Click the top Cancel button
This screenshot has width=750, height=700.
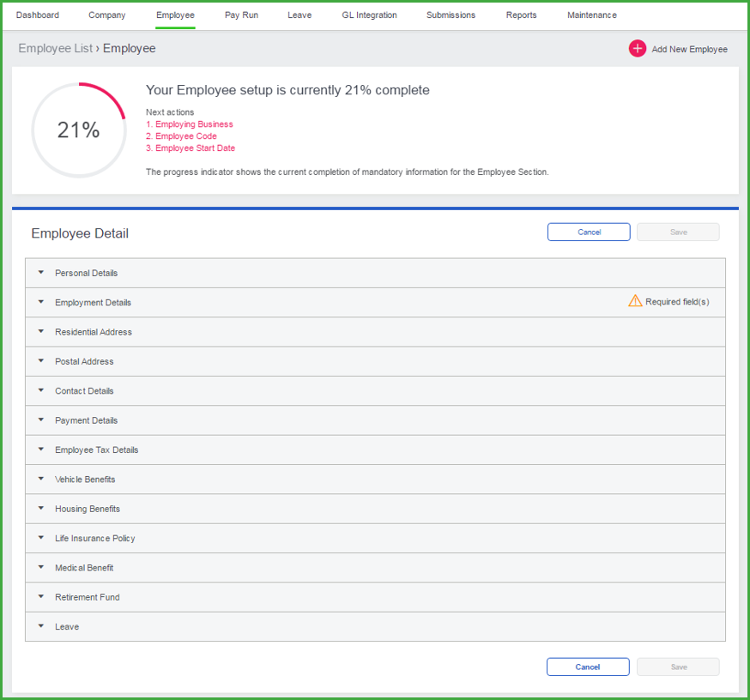coord(589,232)
